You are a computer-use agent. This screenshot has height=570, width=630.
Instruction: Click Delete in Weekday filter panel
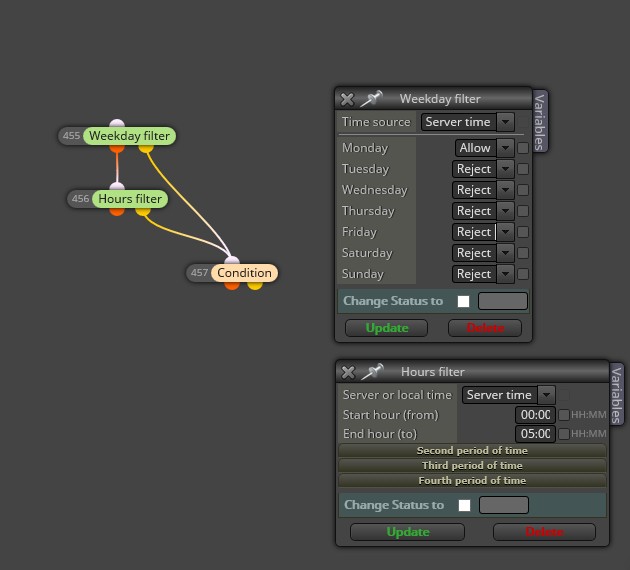tap(485, 328)
